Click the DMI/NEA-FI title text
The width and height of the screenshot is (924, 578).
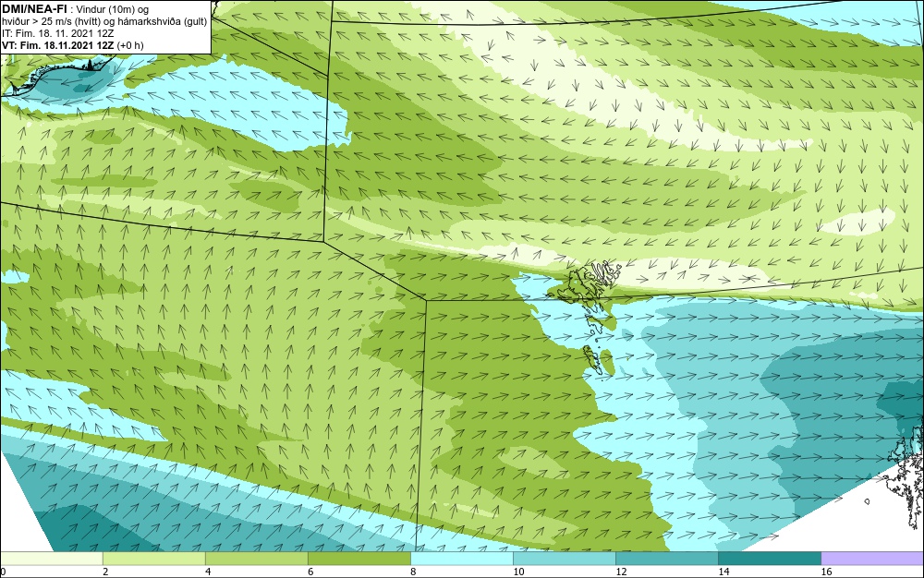point(34,9)
